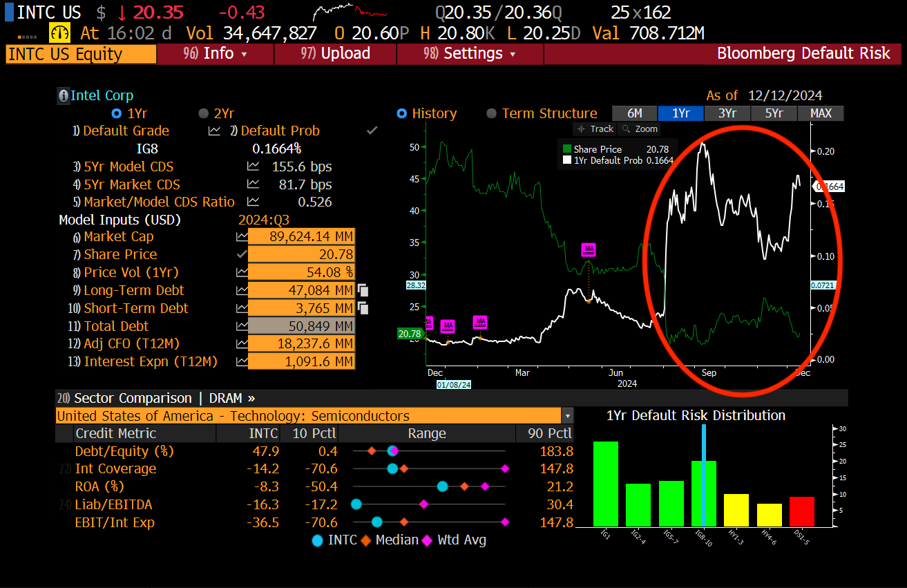Switch chart range to 5Yr
This screenshot has height=588, width=907.
click(x=774, y=113)
